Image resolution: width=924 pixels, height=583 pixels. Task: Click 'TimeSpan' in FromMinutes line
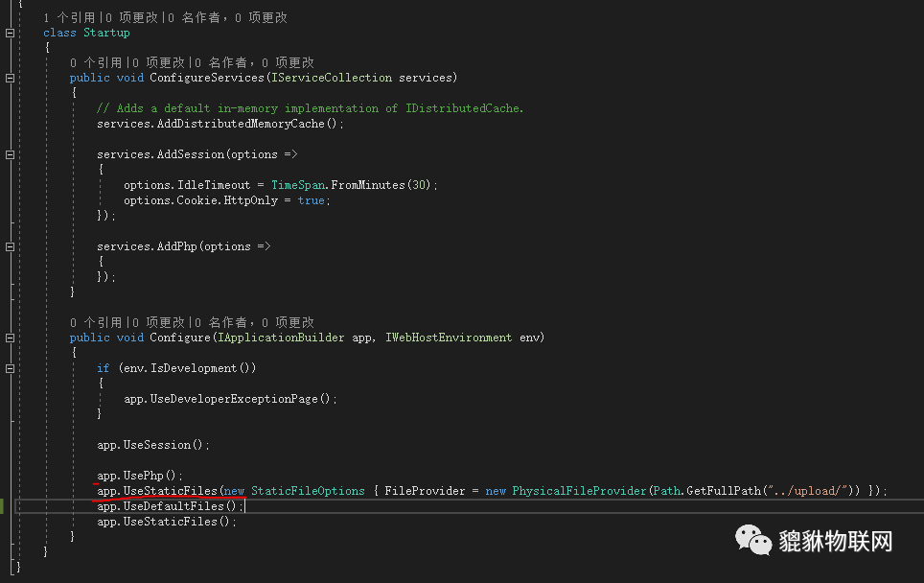tap(298, 185)
